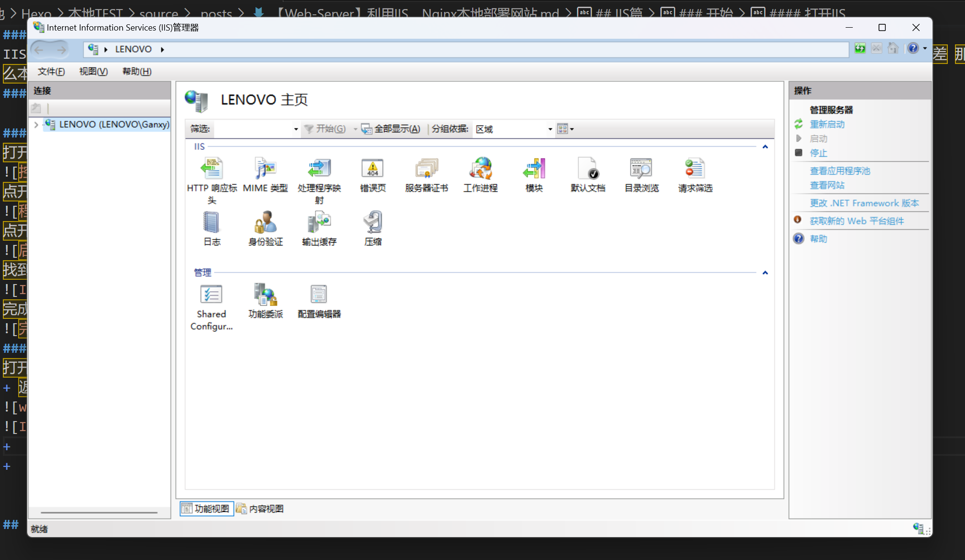Click LENOVO breadcrumb in address bar
The height and width of the screenshot is (560, 965).
[133, 50]
